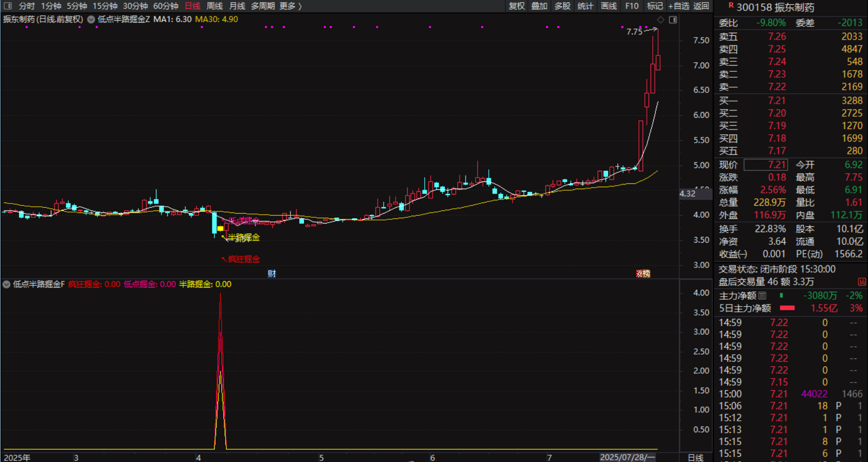
Task: Click the 返回 back button
Action: [x=701, y=6]
